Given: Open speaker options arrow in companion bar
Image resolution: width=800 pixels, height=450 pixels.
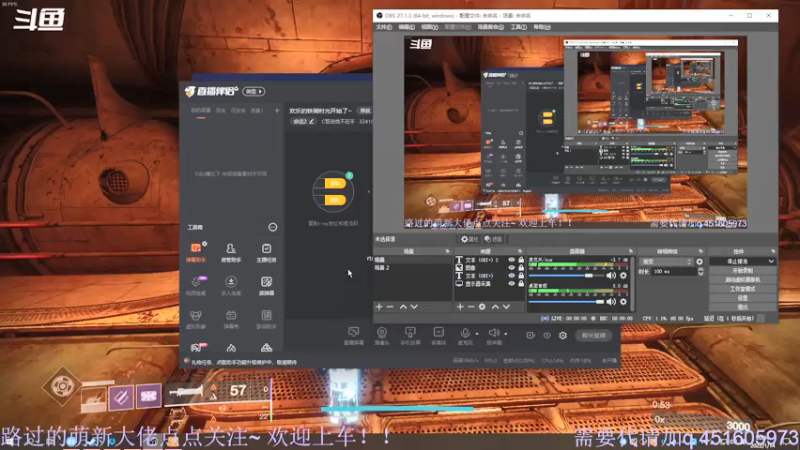Looking at the screenshot, I should [506, 334].
